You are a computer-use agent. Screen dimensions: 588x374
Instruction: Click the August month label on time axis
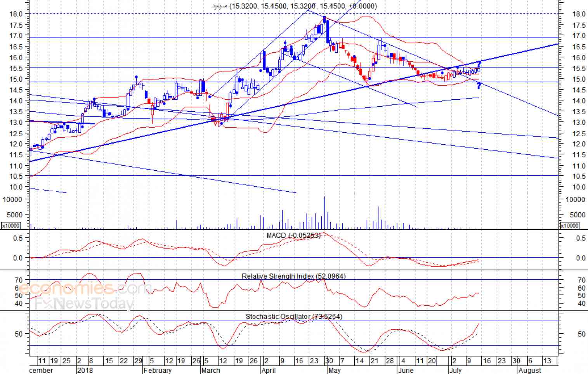pos(530,370)
